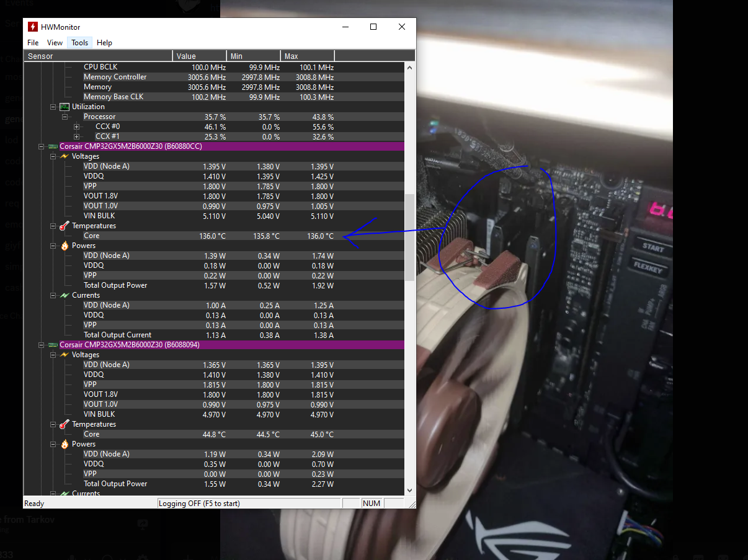This screenshot has height=560, width=748.
Task: Click the scrollbar down arrow
Action: tap(409, 491)
